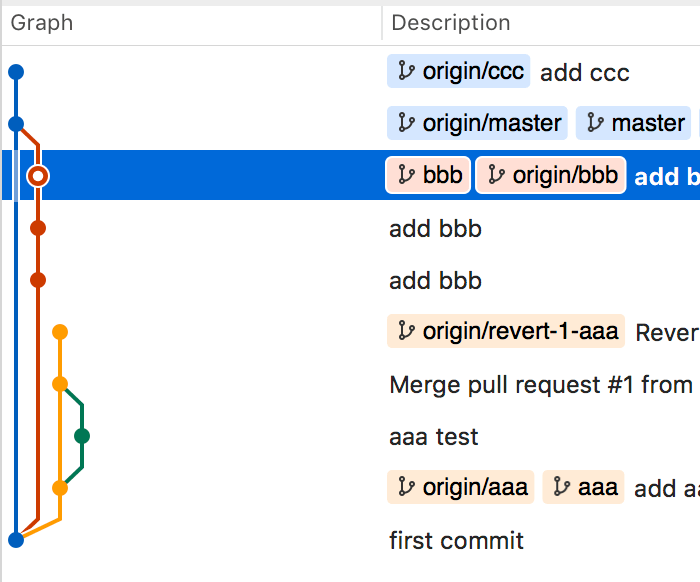Select the first commit row
Image resolution: width=700 pixels, height=582 pixels.
[456, 541]
